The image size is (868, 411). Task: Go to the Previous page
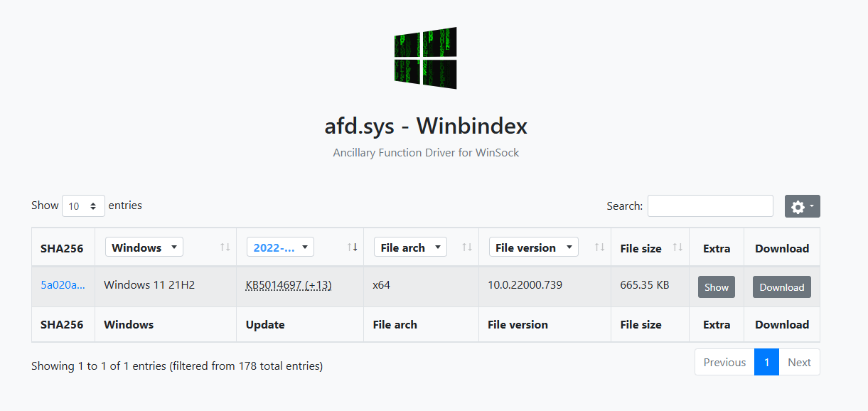[x=724, y=362]
